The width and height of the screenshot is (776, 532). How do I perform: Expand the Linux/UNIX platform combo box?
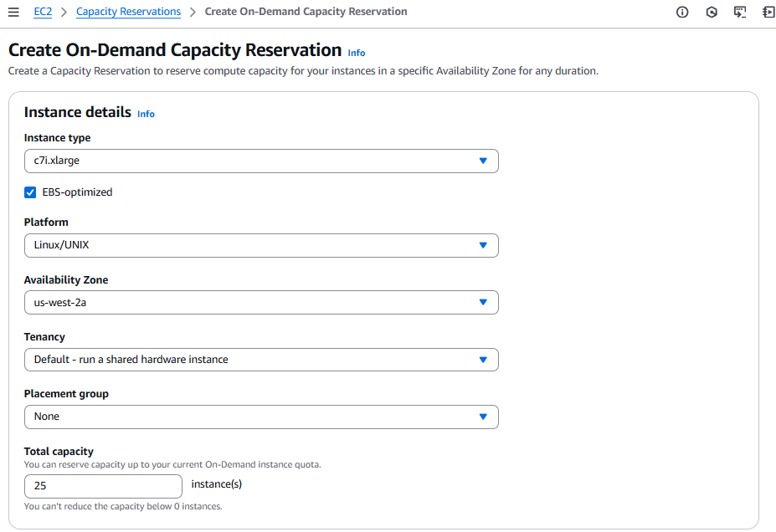[251, 245]
